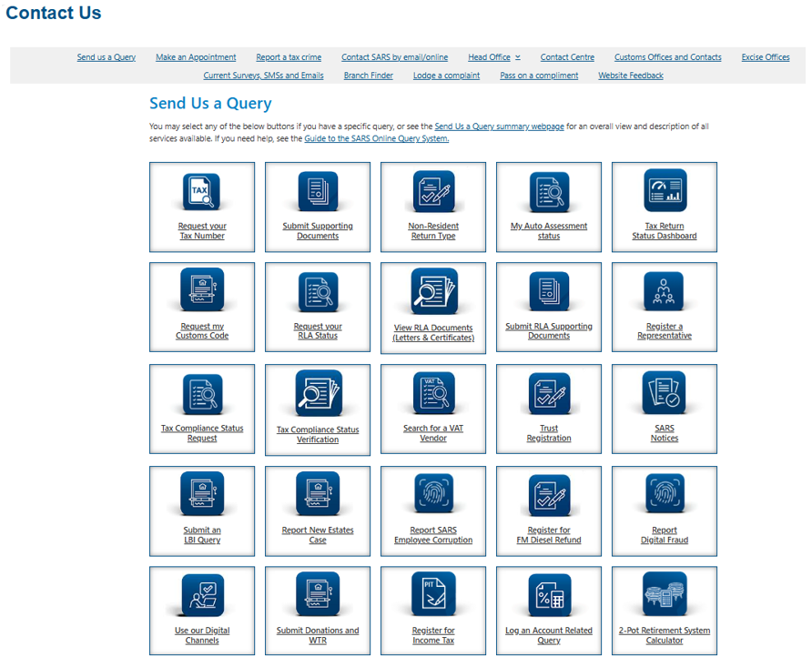Open Guide to the SARS Online Query System
The image size is (812, 657).
(377, 138)
